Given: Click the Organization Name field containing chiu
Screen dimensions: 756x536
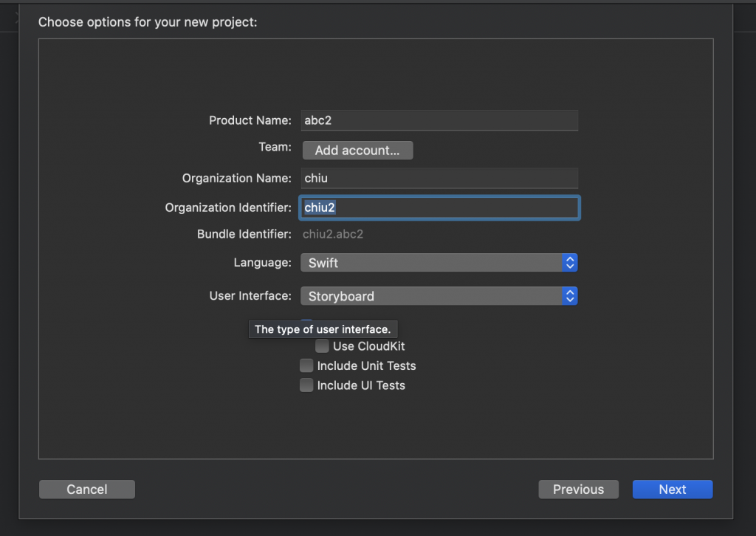Looking at the screenshot, I should (439, 178).
